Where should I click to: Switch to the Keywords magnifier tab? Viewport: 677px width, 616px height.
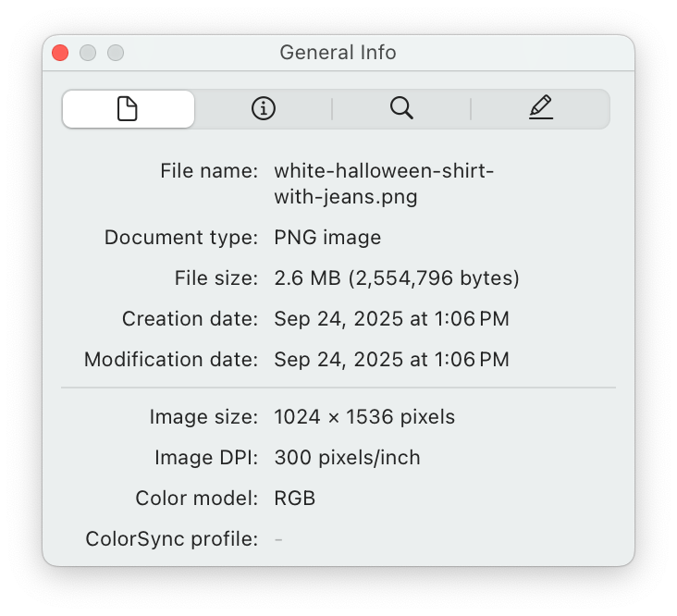[x=401, y=109]
